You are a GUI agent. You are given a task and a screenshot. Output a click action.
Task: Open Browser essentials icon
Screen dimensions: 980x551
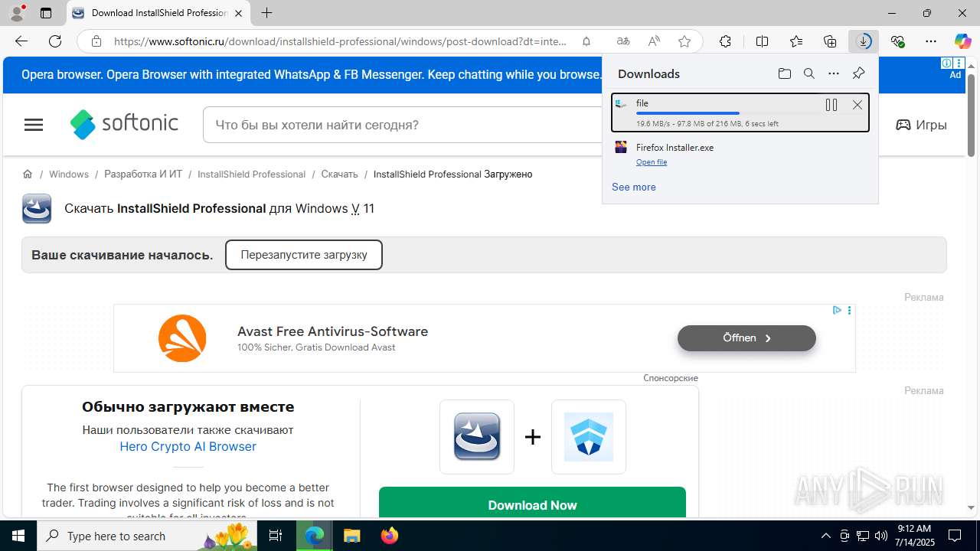pos(897,41)
